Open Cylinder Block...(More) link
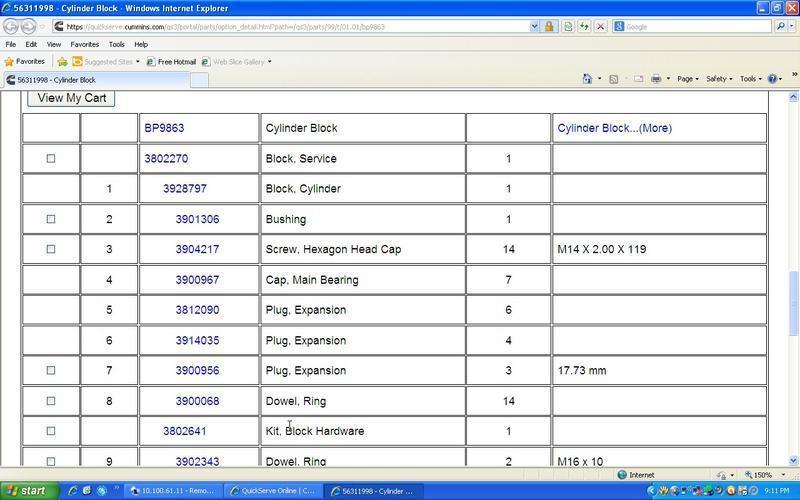The width and height of the screenshot is (800, 500). 615,128
